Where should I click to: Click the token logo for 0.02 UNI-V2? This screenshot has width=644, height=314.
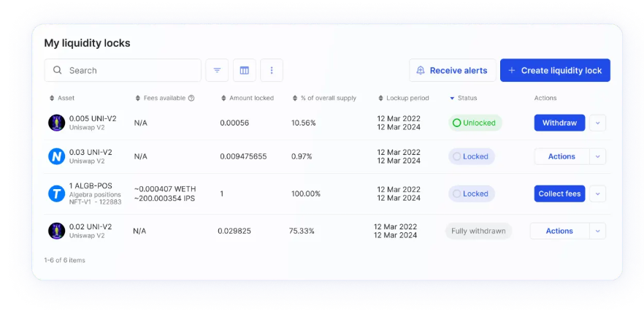click(57, 231)
